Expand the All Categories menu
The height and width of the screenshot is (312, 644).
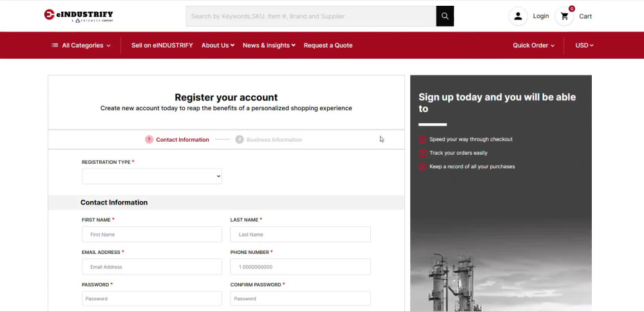click(81, 45)
